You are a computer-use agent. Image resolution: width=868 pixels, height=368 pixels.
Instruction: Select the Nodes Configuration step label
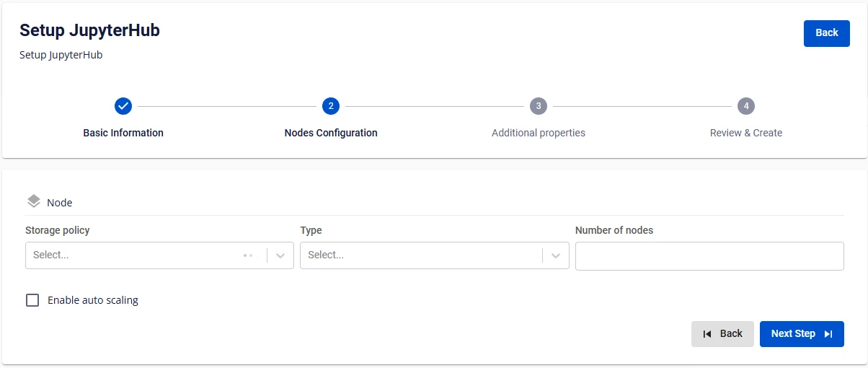pos(331,133)
